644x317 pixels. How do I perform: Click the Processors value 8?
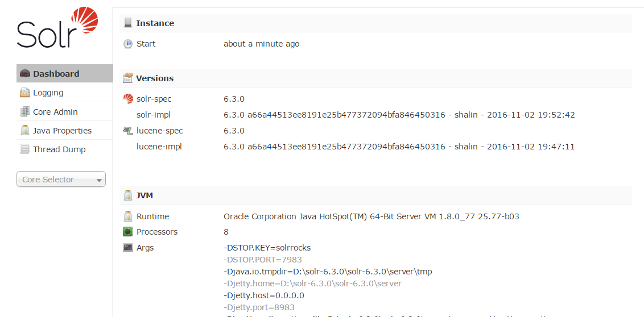226,232
